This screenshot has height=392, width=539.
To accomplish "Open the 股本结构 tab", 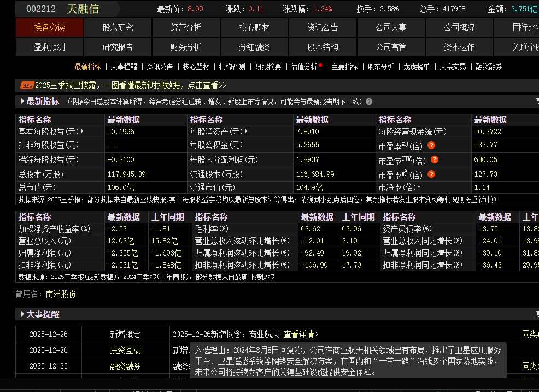I will (323, 47).
